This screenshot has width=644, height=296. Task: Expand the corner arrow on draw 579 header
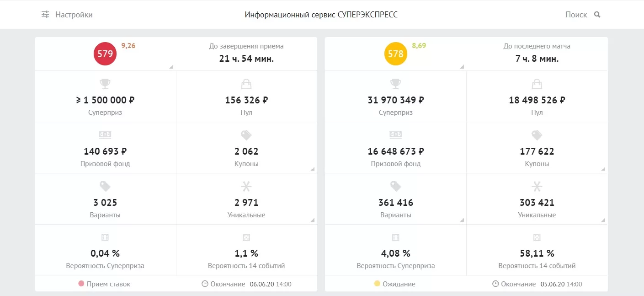point(171,67)
